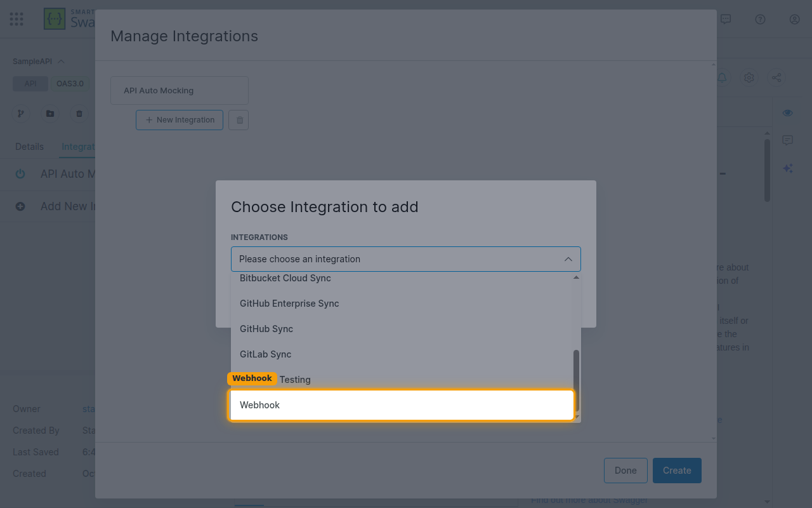Open the user account profile icon
Image resolution: width=812 pixels, height=508 pixels.
click(794, 19)
